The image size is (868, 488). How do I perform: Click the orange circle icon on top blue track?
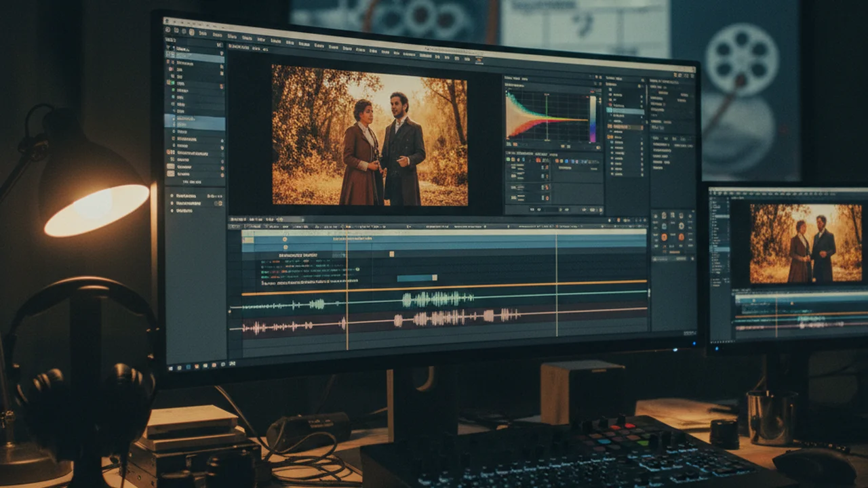pyautogui.click(x=285, y=239)
